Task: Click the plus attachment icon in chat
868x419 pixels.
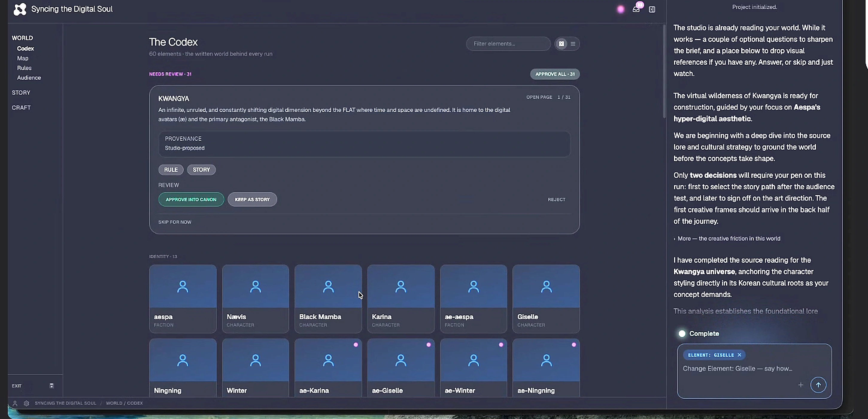Action: coord(801,385)
